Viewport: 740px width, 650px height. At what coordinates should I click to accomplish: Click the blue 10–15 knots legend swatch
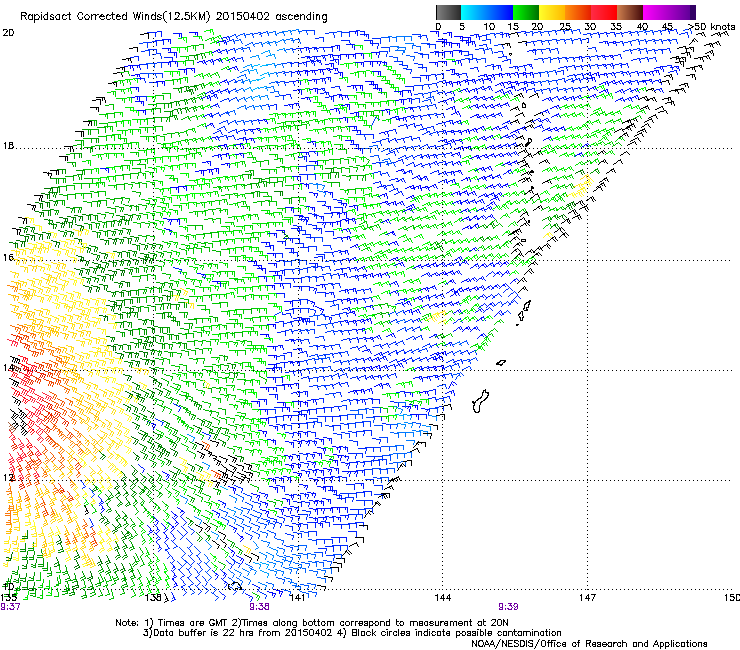(500, 12)
